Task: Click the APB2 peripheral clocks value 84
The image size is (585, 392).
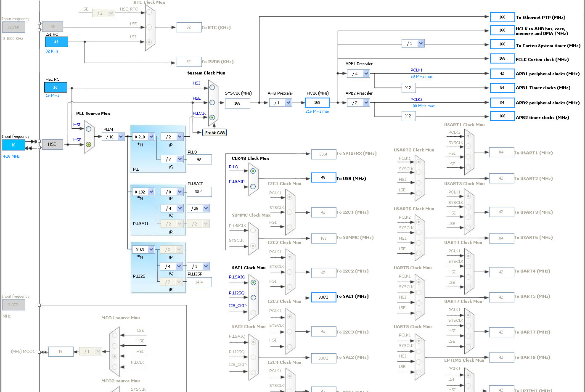Action: [x=502, y=103]
